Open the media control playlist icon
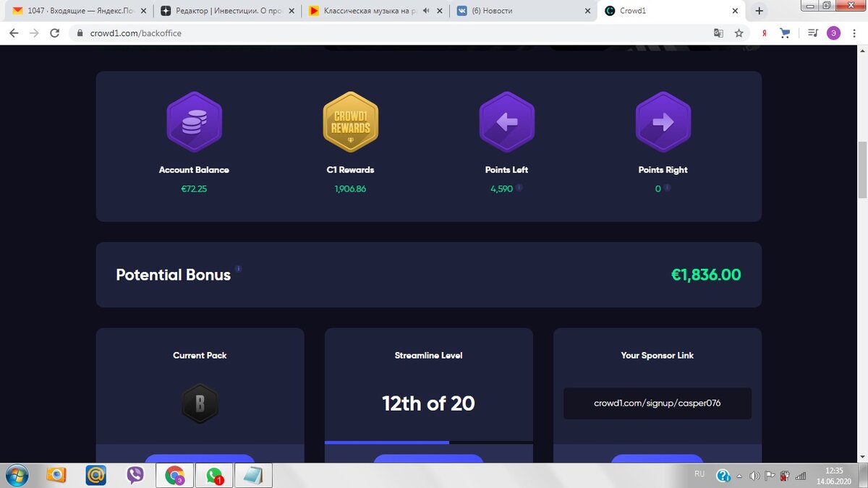Image resolution: width=868 pixels, height=488 pixels. point(812,33)
